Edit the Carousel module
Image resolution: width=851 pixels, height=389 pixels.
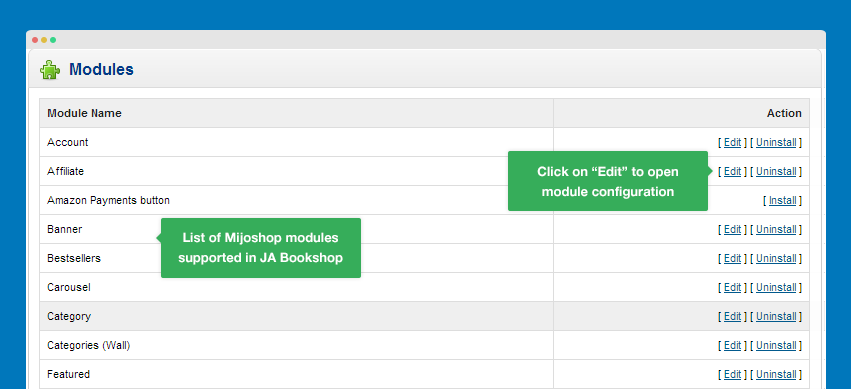click(732, 288)
